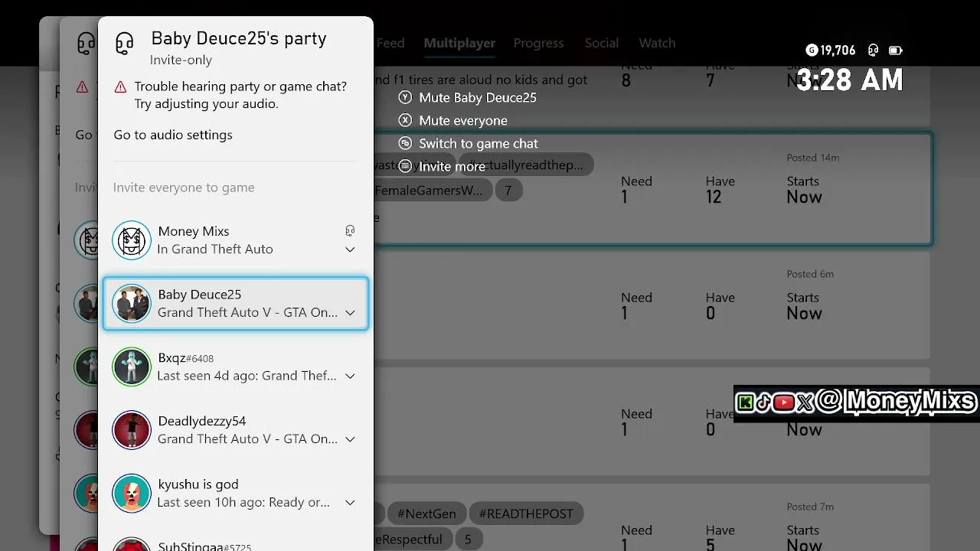Expand kyushu is god row chevron
The height and width of the screenshot is (551, 980).
(x=350, y=503)
